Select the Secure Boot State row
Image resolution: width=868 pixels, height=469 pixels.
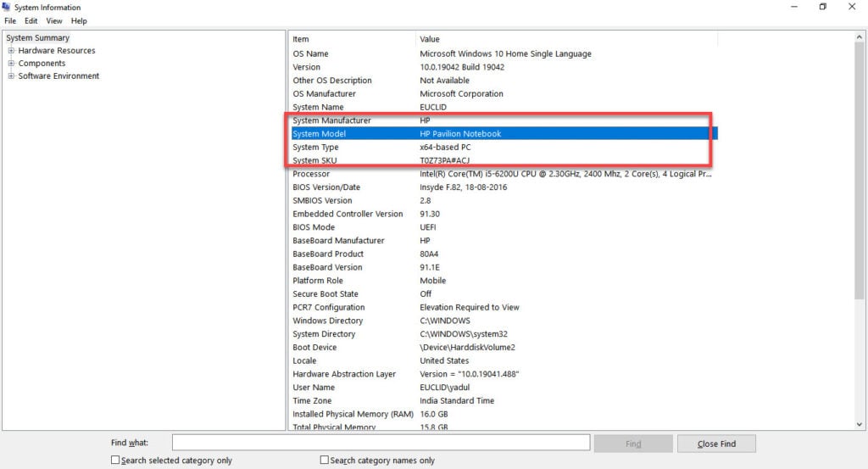(504, 293)
